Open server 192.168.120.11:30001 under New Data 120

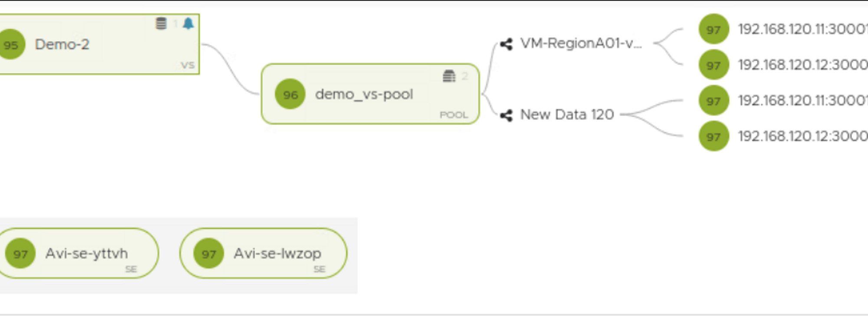point(802,100)
